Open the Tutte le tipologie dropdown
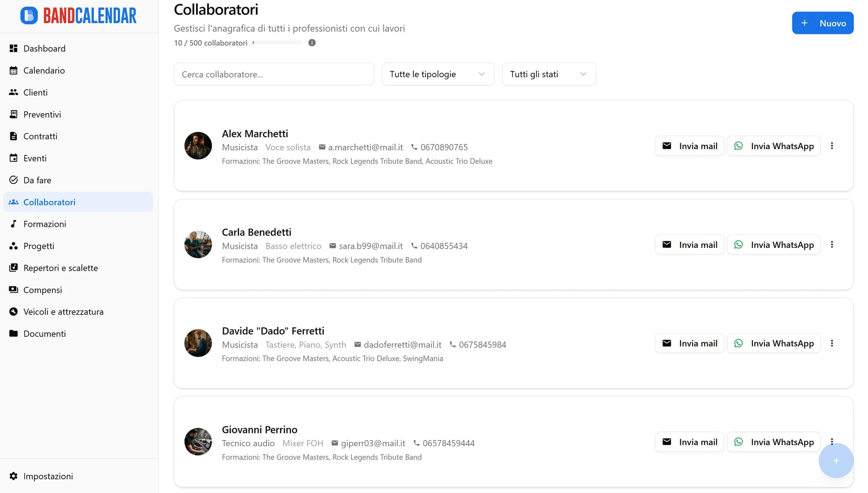The height and width of the screenshot is (493, 868). pyautogui.click(x=437, y=74)
